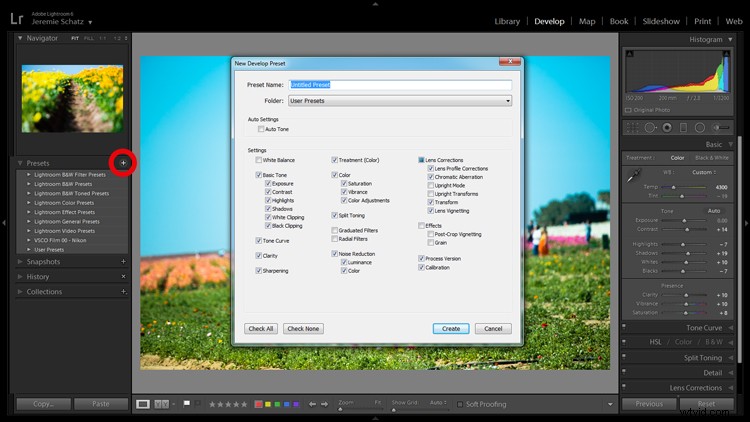Cancel the New Develop Preset dialog
Image resolution: width=750 pixels, height=422 pixels.
493,329
